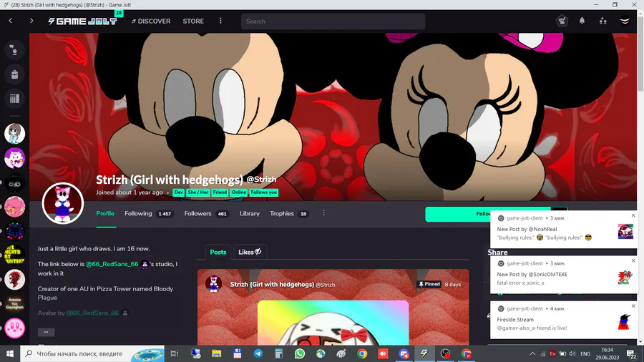Open the Windows Start menu
This screenshot has width=644, height=362.
pyautogui.click(x=10, y=353)
